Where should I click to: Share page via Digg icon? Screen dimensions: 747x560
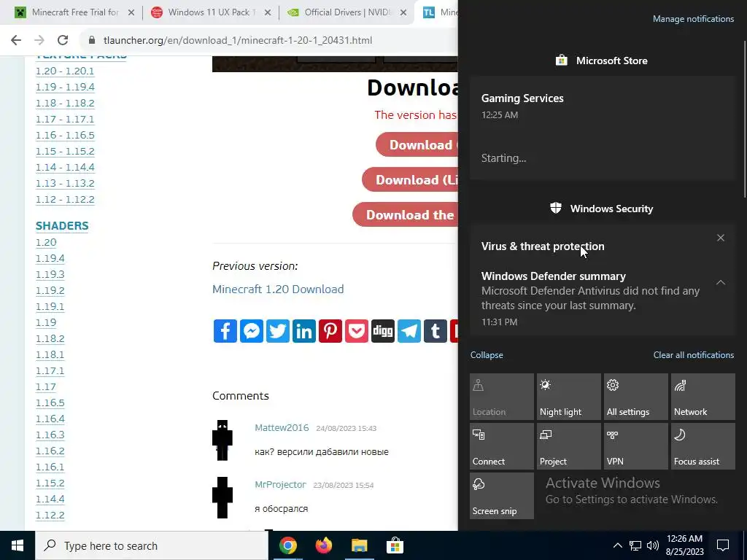click(382, 331)
